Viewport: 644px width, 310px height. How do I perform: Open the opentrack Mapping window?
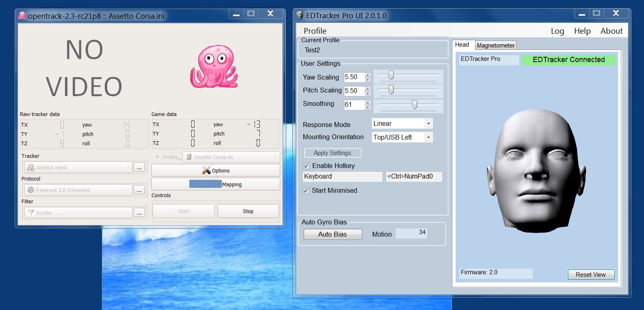click(216, 184)
